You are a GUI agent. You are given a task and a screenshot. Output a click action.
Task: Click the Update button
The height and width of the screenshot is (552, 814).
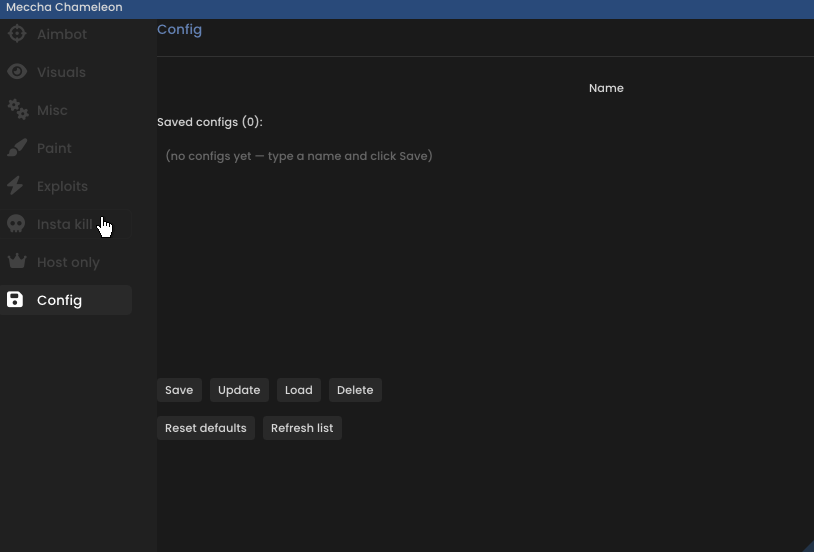pyautogui.click(x=239, y=390)
